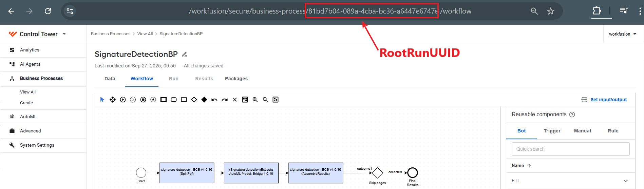This screenshot has height=189, width=644.
Task: Click the auto-layout diagram icon
Action: [245, 100]
